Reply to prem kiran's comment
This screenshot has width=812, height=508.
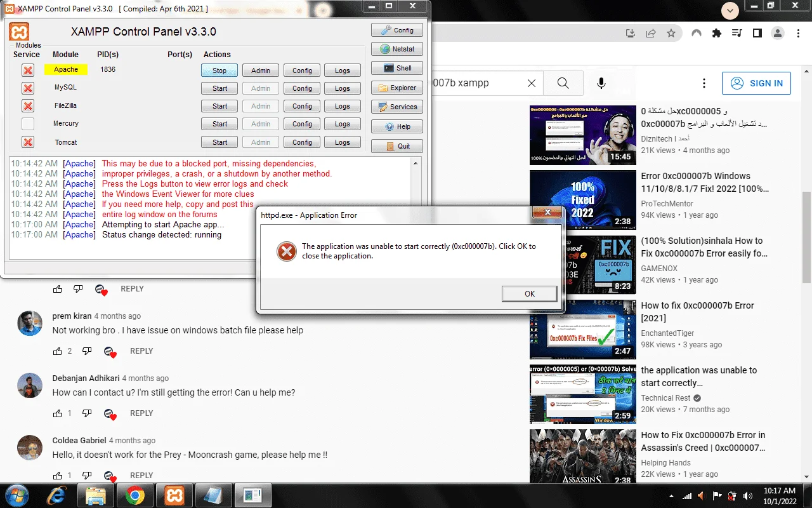tap(141, 351)
